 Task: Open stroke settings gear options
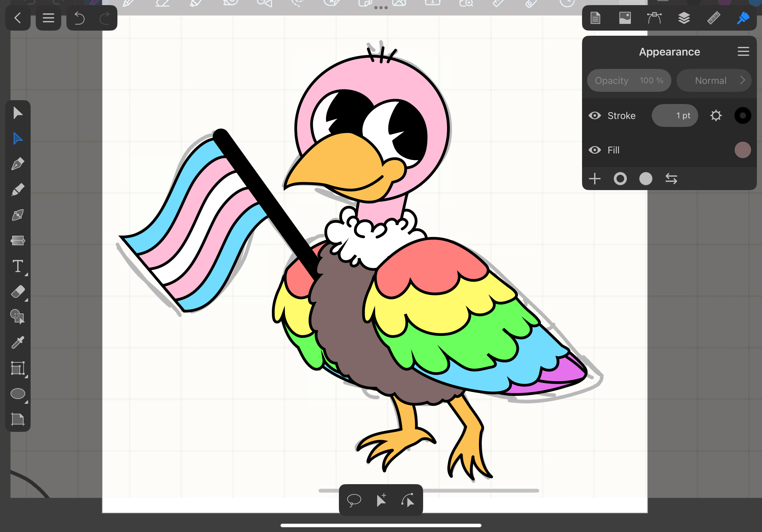pos(715,115)
